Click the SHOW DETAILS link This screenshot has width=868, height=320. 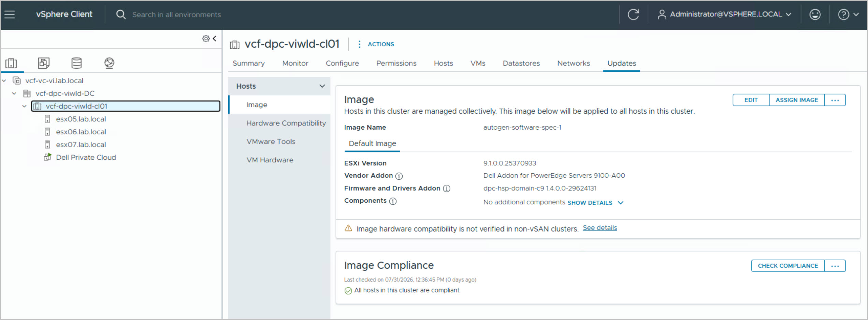(590, 203)
